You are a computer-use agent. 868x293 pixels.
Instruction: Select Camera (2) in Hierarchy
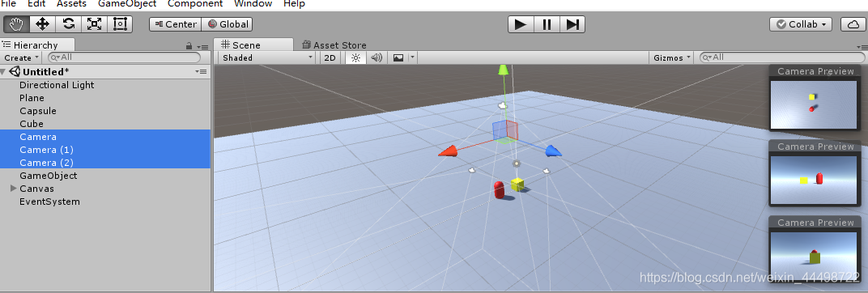pyautogui.click(x=46, y=163)
